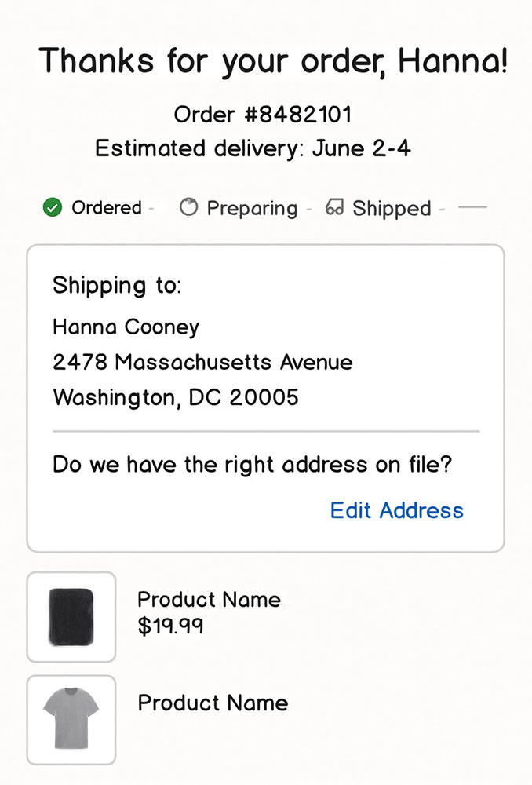Click the green Ordered checkmark icon
Screen dimensions: 532x785
pos(53,208)
